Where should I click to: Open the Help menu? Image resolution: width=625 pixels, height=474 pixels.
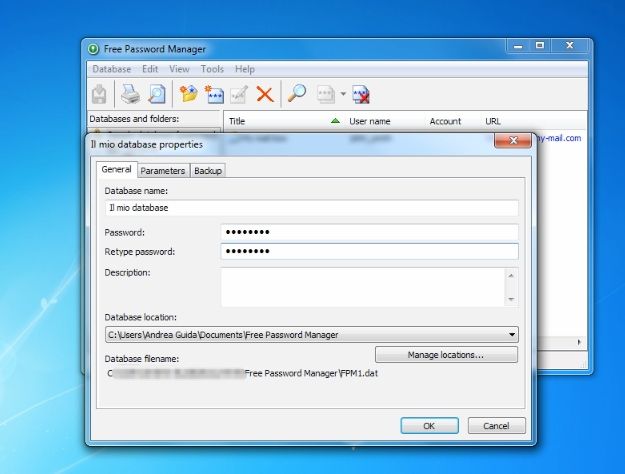point(244,69)
